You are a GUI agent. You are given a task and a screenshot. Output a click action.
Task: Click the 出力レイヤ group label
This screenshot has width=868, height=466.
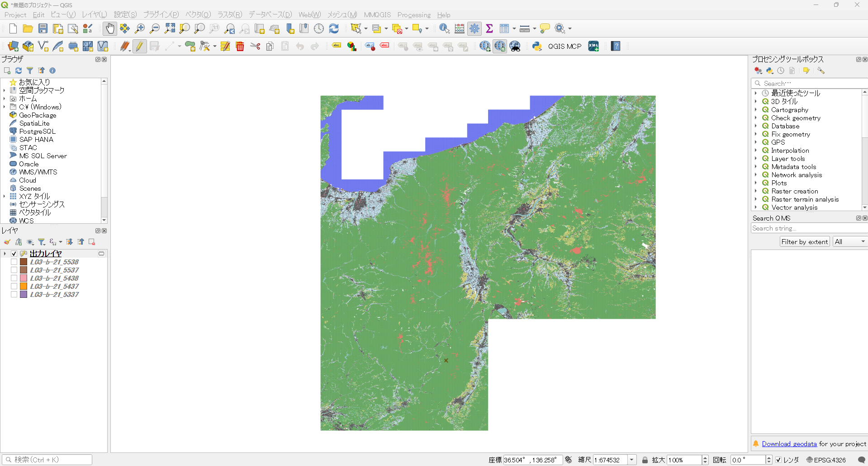[46, 254]
